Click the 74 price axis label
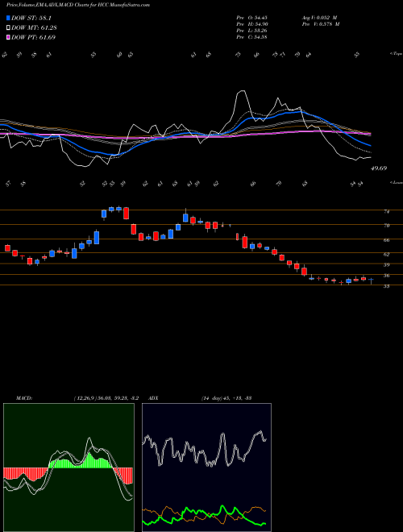This screenshot has height=532, width=403. tap(386, 211)
